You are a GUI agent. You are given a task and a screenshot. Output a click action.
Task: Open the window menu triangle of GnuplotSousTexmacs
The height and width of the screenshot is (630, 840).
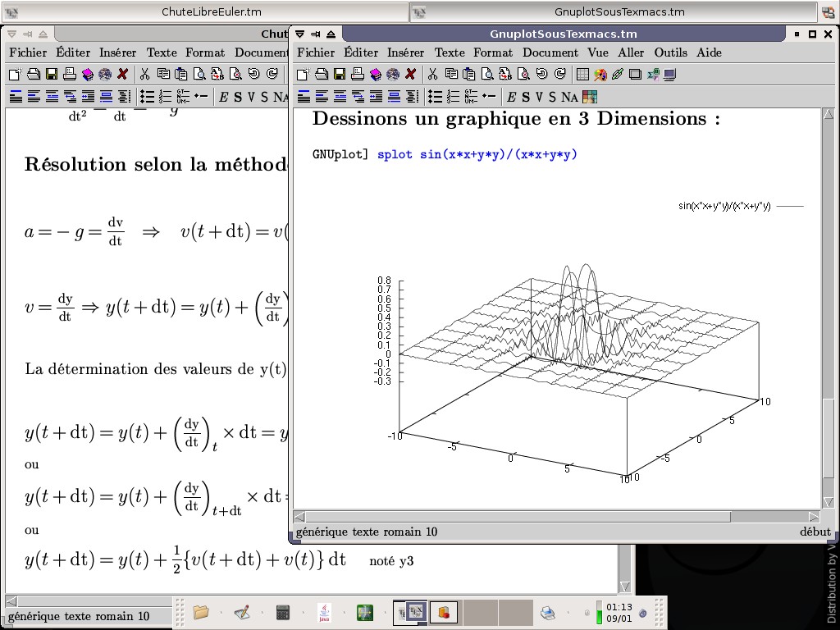coord(300,34)
